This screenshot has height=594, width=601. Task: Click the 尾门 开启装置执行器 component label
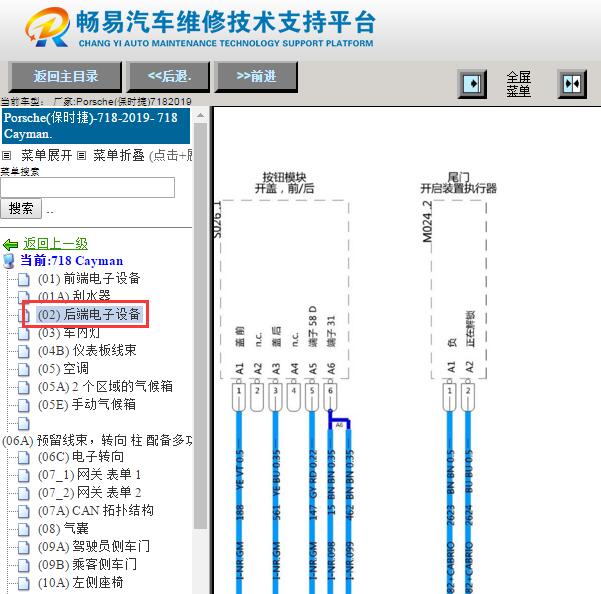(x=458, y=183)
